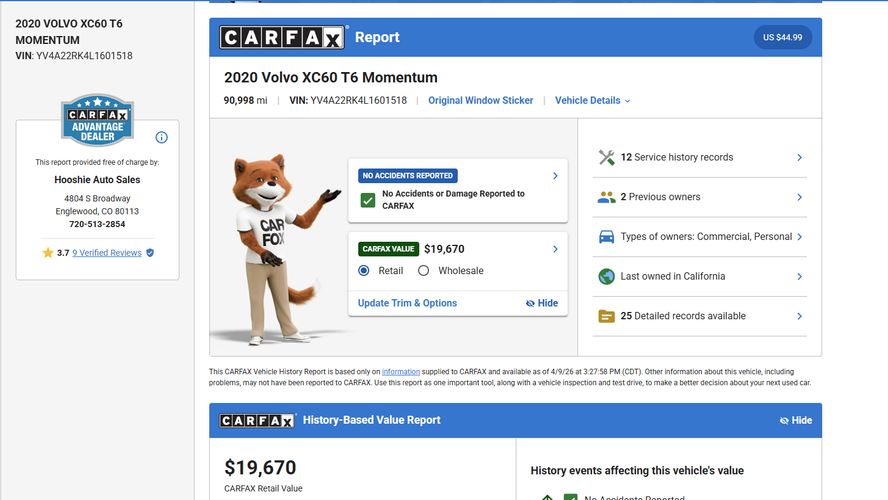The height and width of the screenshot is (500, 888).
Task: Hide the CARFAX value card
Action: [x=542, y=303]
